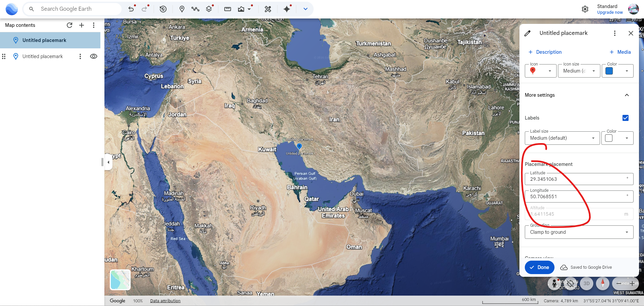
Task: Open the profile avatar menu
Action: pos(634,9)
